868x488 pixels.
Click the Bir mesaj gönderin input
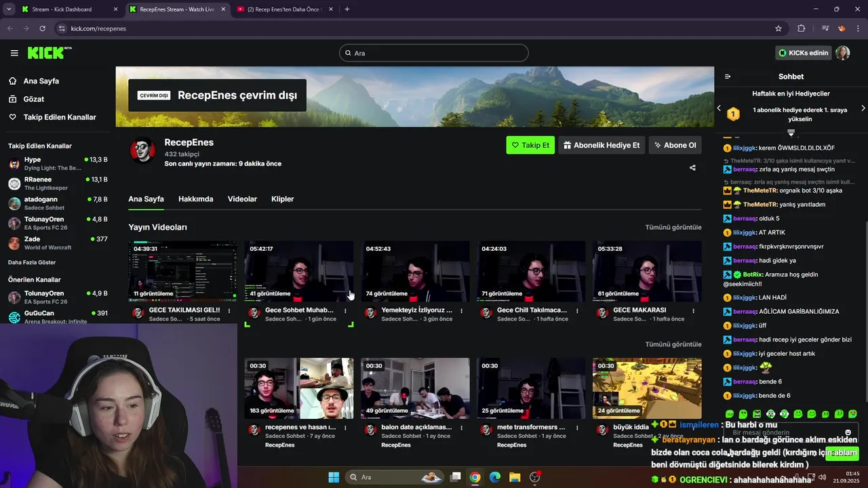pyautogui.click(x=791, y=432)
